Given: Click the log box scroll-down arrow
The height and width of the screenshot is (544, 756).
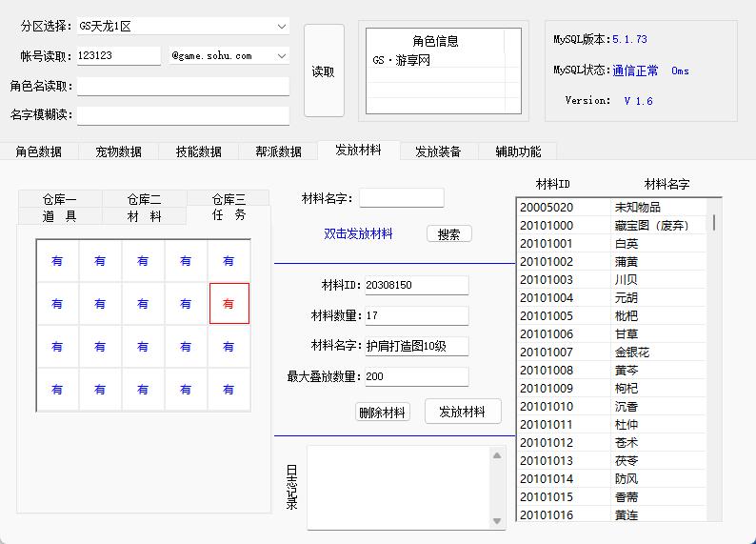Looking at the screenshot, I should (x=496, y=520).
